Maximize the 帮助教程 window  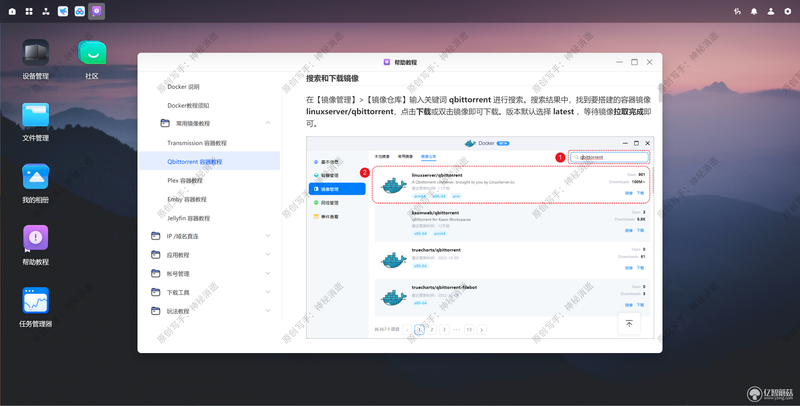(634, 62)
